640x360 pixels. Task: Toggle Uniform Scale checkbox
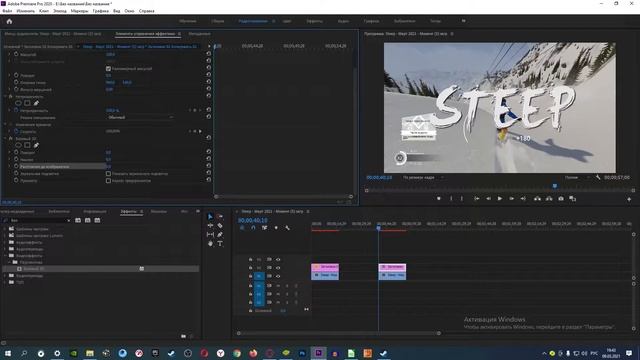108,69
